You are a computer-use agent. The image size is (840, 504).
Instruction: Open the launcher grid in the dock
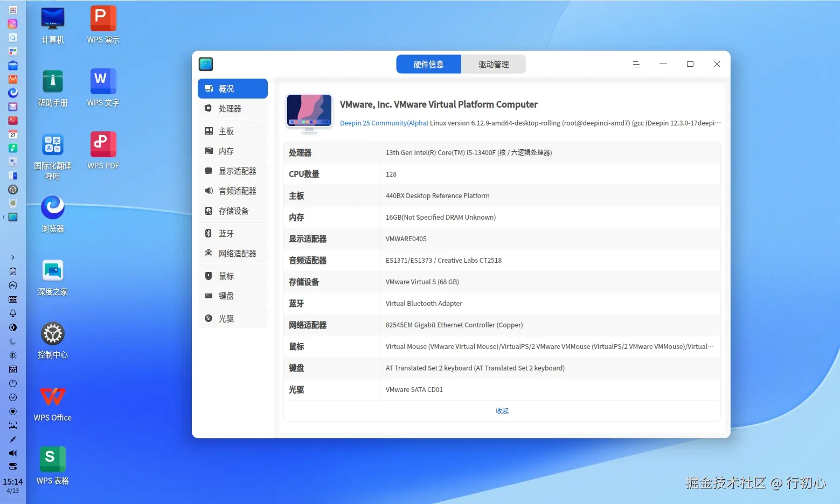(13, 10)
